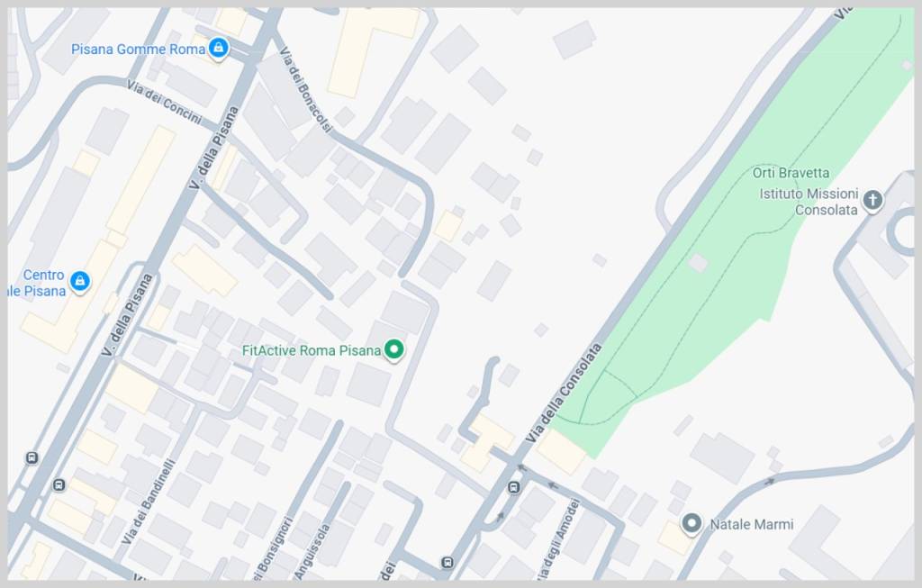Click the bus stop icon below Anguissola street
The width and height of the screenshot is (922, 588).
447,563
